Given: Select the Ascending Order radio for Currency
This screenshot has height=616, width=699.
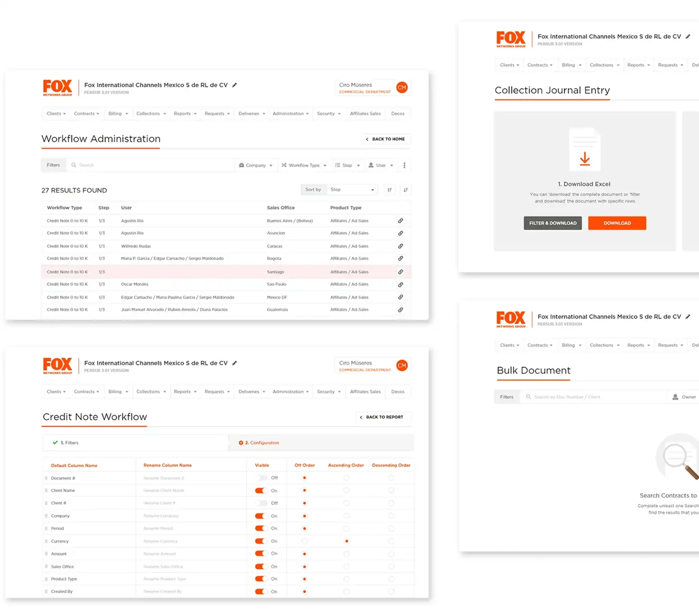Looking at the screenshot, I should [346, 541].
